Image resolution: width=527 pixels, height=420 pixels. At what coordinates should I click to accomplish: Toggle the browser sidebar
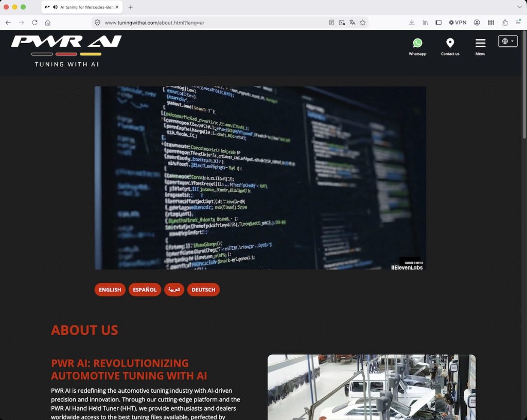438,23
